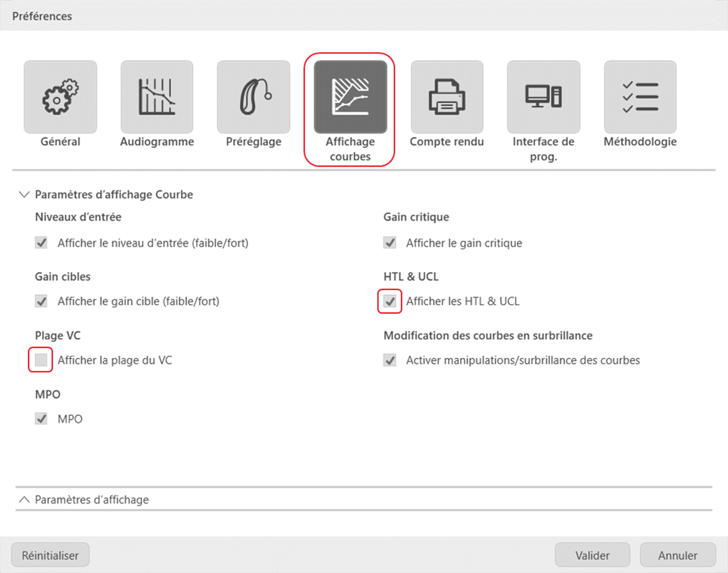Collapse Paramètres d'affichage Courbe section chevron
Screen dimensions: 728x573
coord(24,194)
